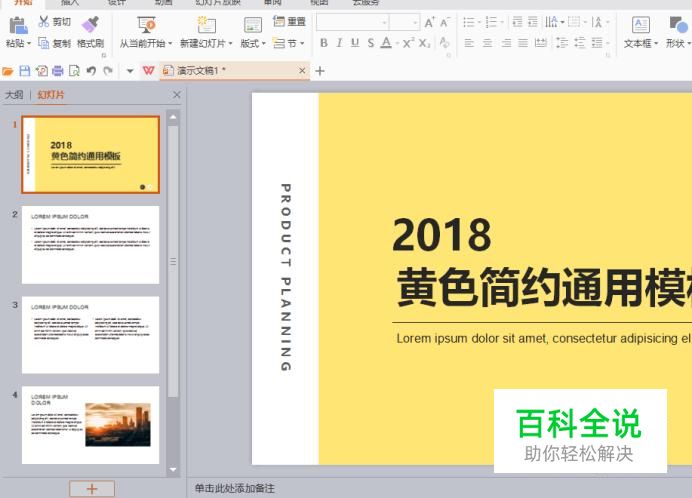692x498 pixels.
Task: Select the document tab 演示文稿1
Action: pyautogui.click(x=201, y=71)
